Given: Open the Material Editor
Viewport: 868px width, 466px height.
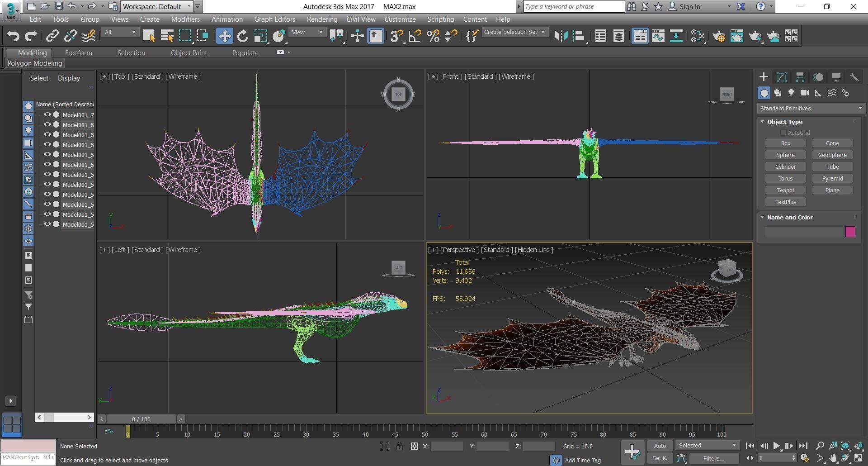Looking at the screenshot, I should point(698,36).
